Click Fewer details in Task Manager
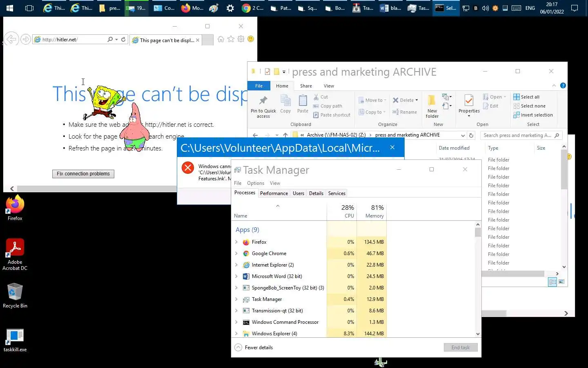This screenshot has height=368, width=588. 254,348
